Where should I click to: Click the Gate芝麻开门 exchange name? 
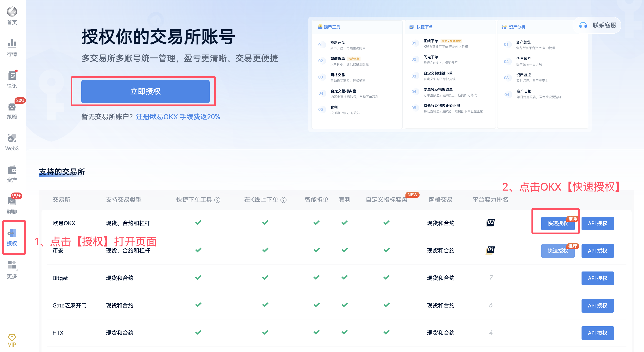pos(70,306)
